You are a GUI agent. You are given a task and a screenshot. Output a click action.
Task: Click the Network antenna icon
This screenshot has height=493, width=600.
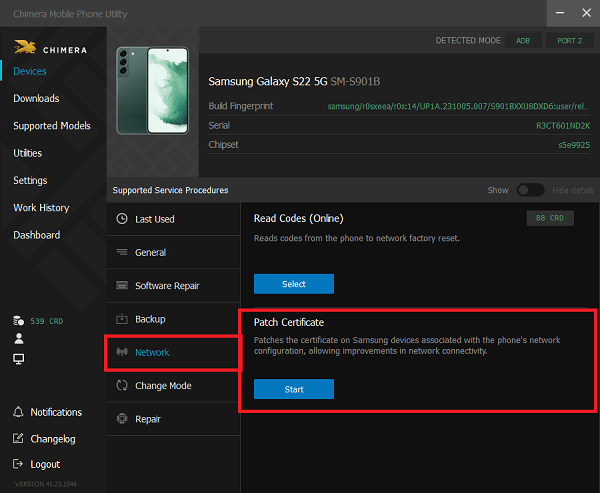(122, 352)
